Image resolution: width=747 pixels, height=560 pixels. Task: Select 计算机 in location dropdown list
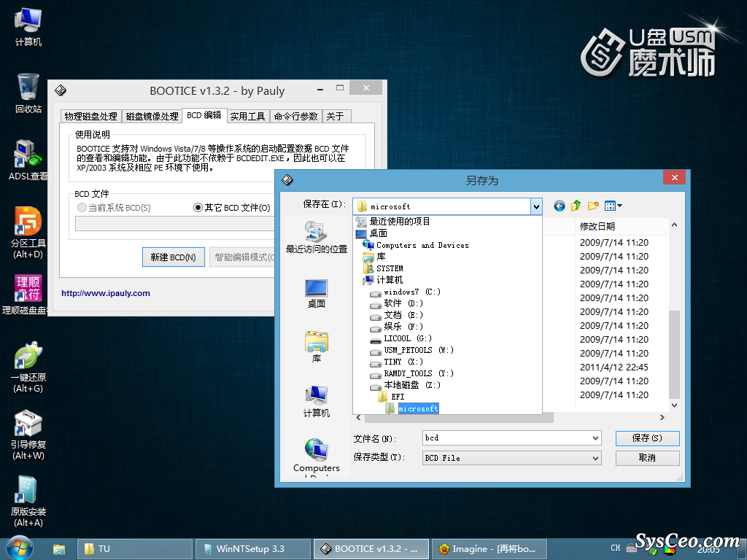tap(383, 280)
